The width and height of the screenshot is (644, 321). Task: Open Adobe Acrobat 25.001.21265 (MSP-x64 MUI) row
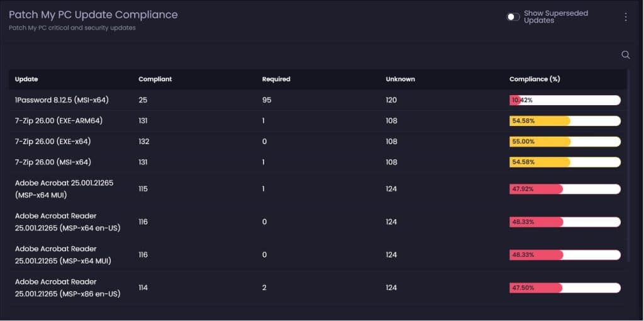point(64,189)
